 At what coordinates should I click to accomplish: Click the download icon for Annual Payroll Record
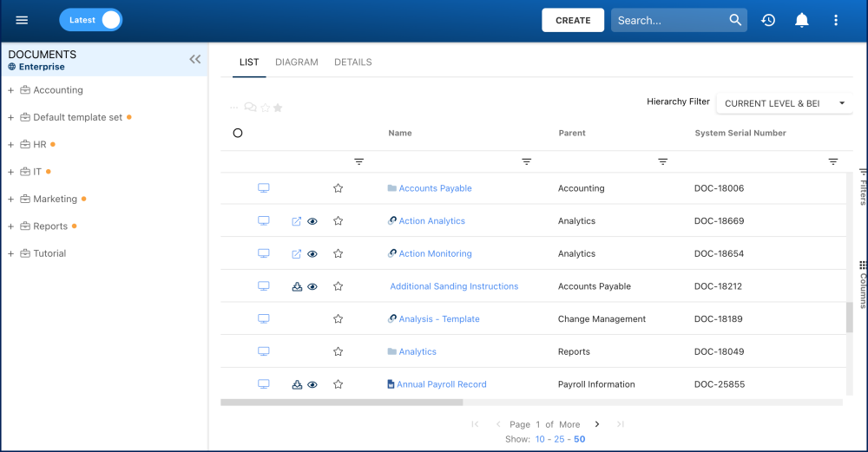[297, 384]
